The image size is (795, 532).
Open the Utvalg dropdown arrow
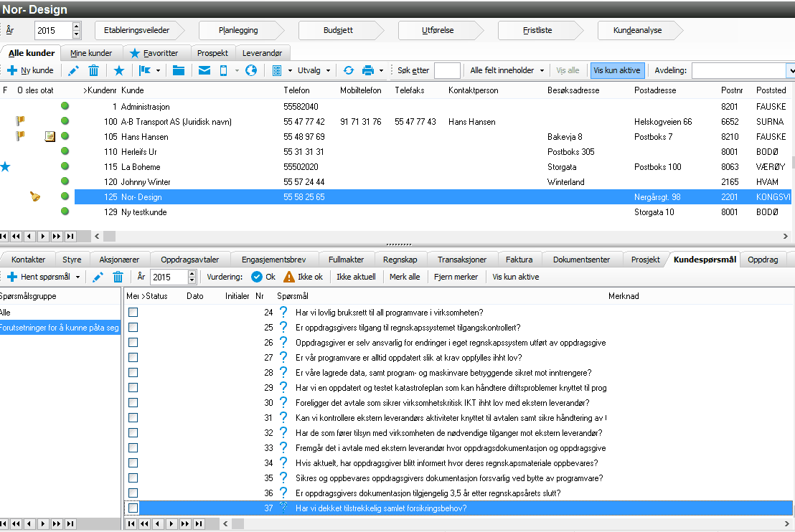328,71
